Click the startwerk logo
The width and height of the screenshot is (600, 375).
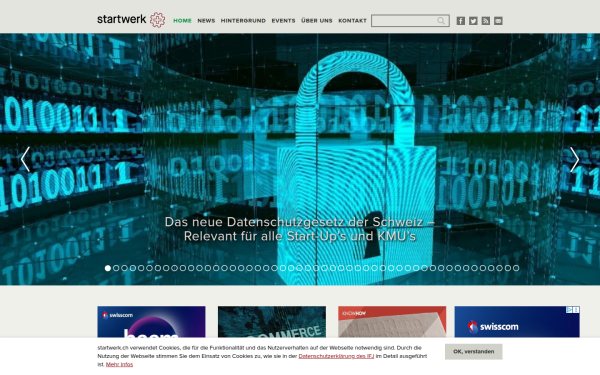tap(131, 20)
